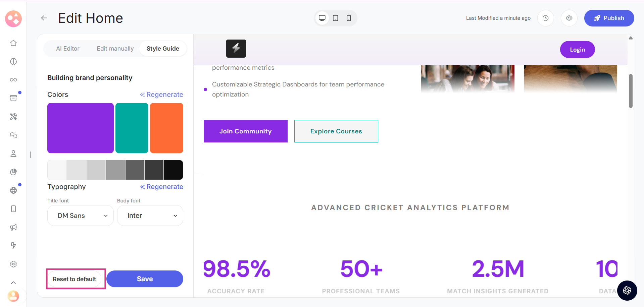Click the Publish button
This screenshot has height=307, width=644.
point(609,18)
